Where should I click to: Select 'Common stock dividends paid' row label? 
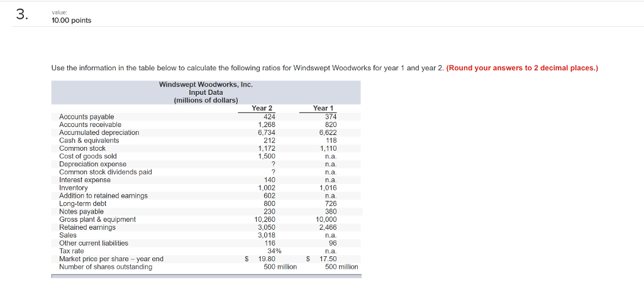point(106,172)
